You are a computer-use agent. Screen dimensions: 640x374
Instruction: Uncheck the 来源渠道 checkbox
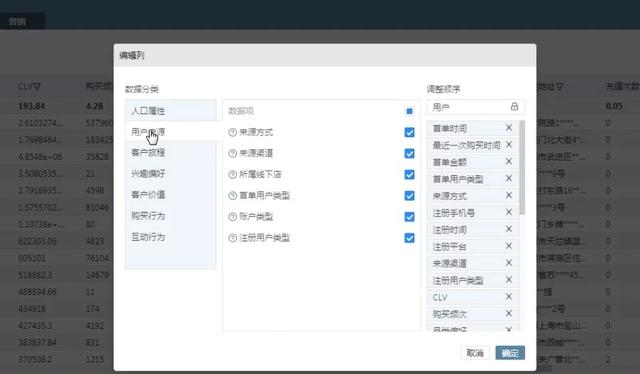point(409,154)
